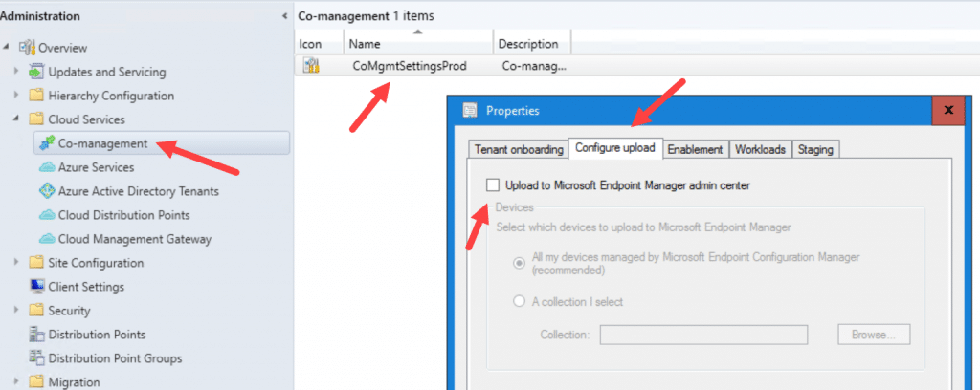Select A collection I select radio
This screenshot has height=390, width=980.
point(518,301)
